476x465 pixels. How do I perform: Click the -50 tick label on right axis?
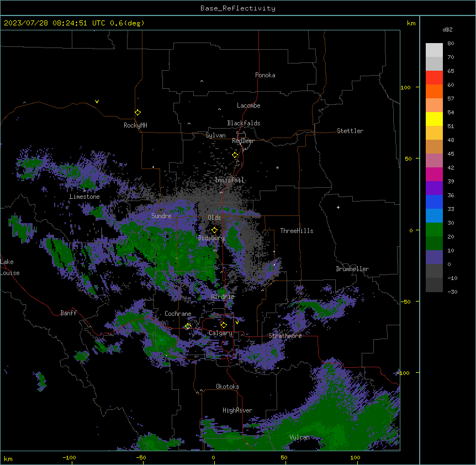point(405,302)
